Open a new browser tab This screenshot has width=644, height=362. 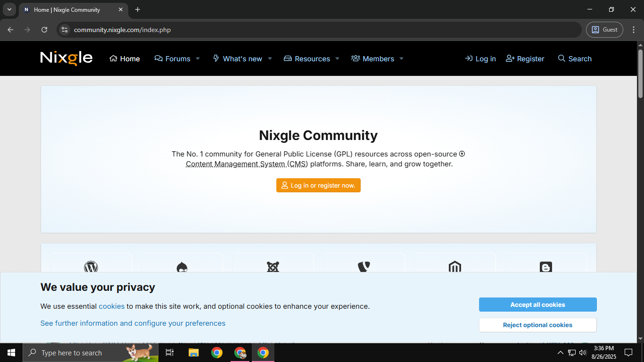[138, 9]
